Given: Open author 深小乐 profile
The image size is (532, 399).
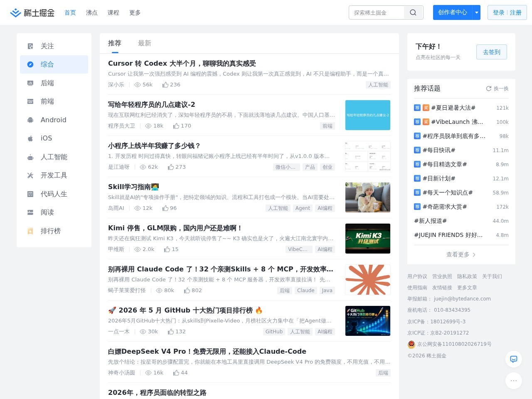Looking at the screenshot, I should [116, 85].
